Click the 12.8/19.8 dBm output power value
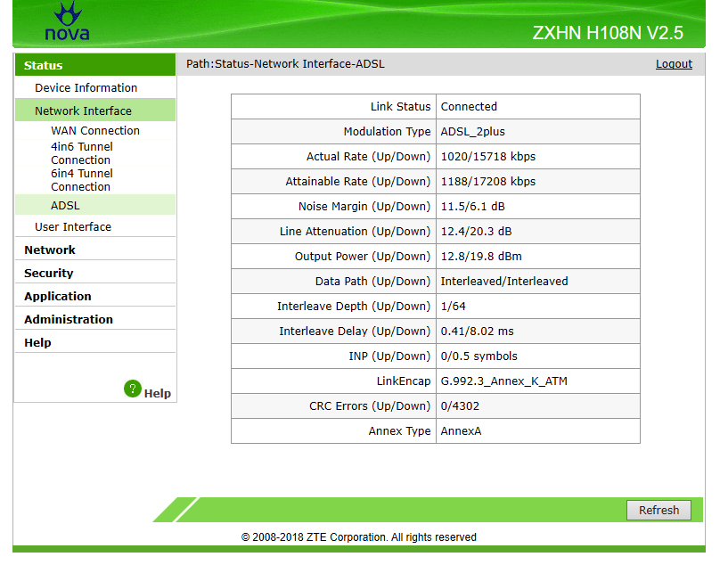This screenshot has height=565, width=728. click(x=481, y=257)
